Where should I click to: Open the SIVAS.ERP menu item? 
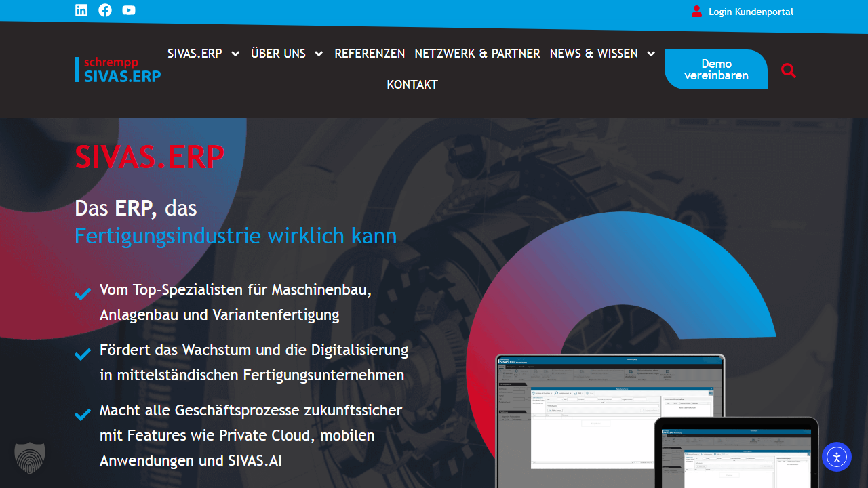click(x=195, y=54)
